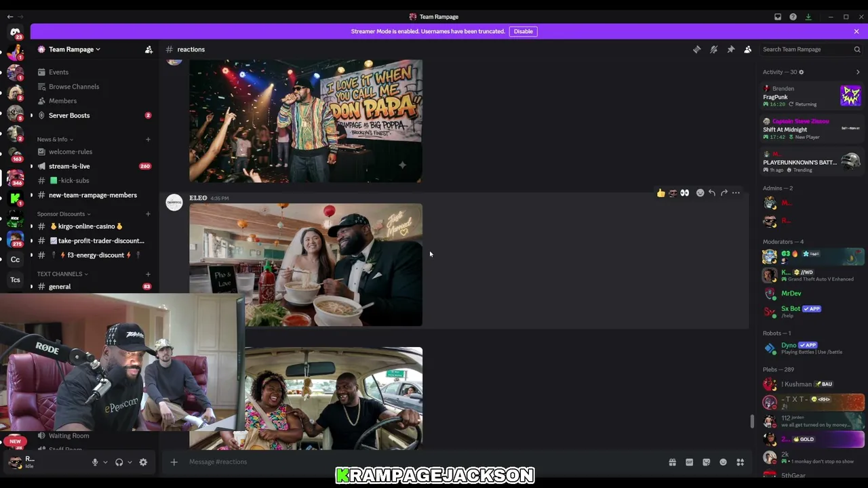Open new-team-rampage-members channel

tap(92, 195)
